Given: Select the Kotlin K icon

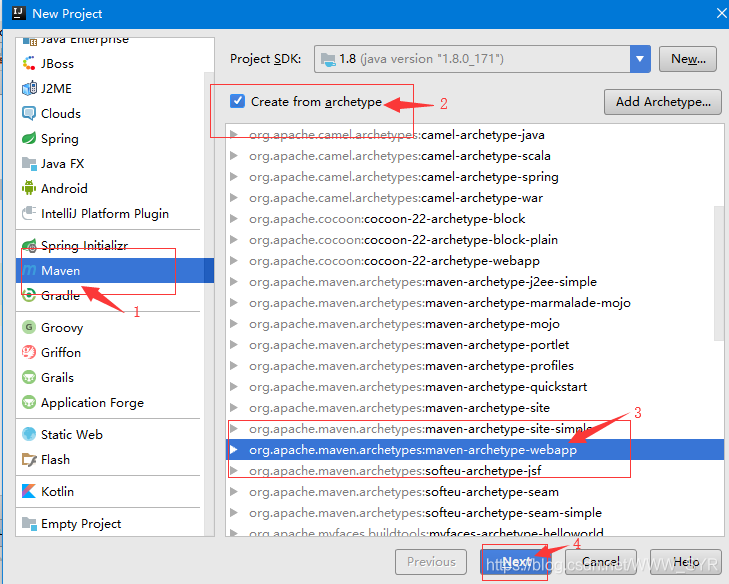Looking at the screenshot, I should coord(29,491).
